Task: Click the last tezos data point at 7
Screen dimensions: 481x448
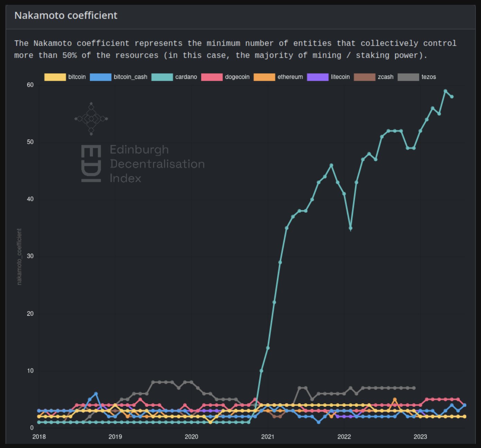Action: 414,388
